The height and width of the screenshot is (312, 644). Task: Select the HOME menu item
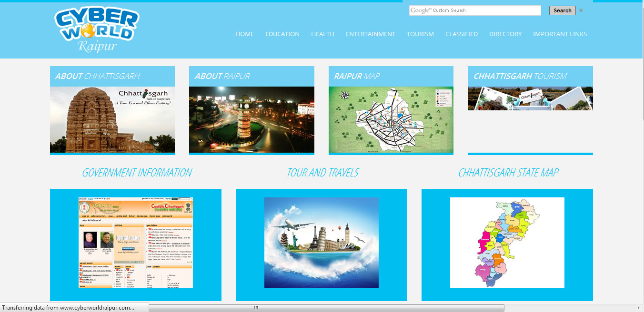[x=244, y=34]
